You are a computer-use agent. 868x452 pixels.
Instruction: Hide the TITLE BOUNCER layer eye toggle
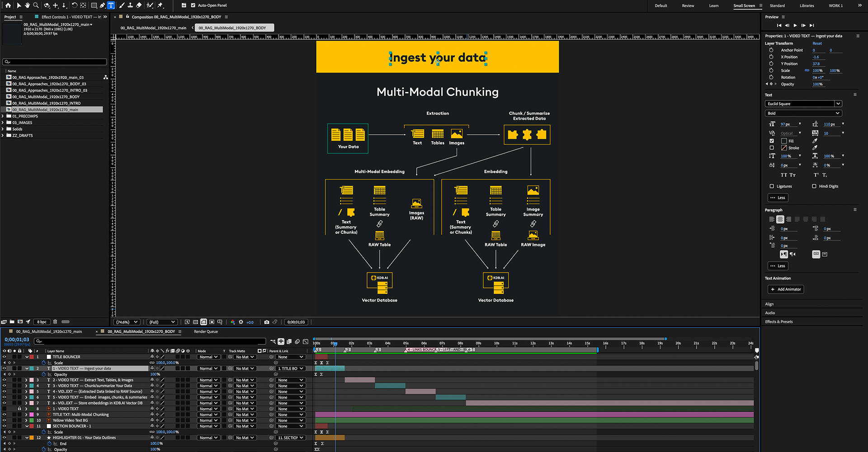click(x=5, y=357)
